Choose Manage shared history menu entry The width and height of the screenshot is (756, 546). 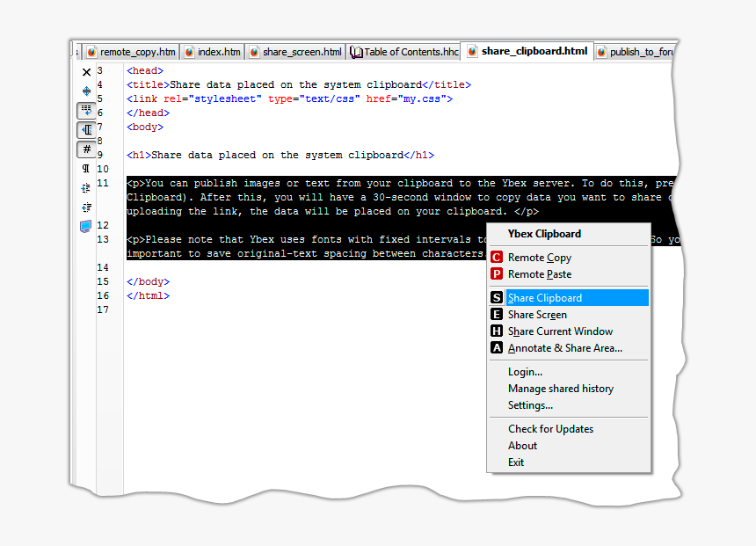(560, 389)
